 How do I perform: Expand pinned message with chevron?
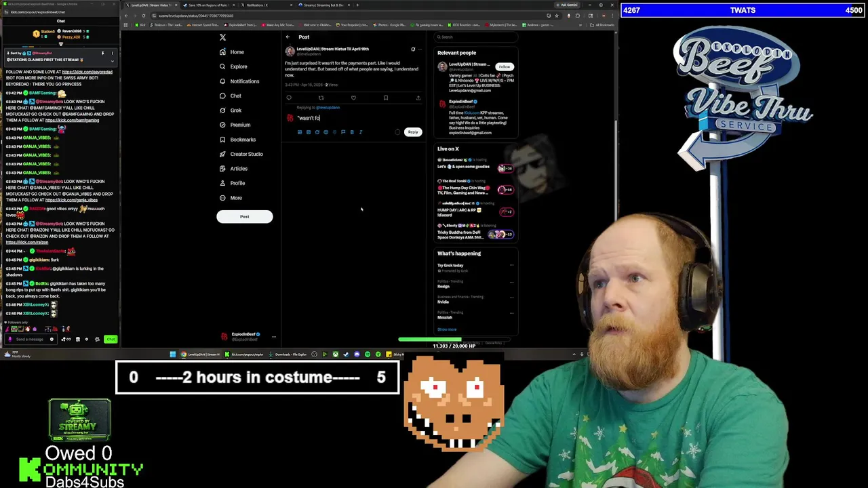tap(112, 60)
